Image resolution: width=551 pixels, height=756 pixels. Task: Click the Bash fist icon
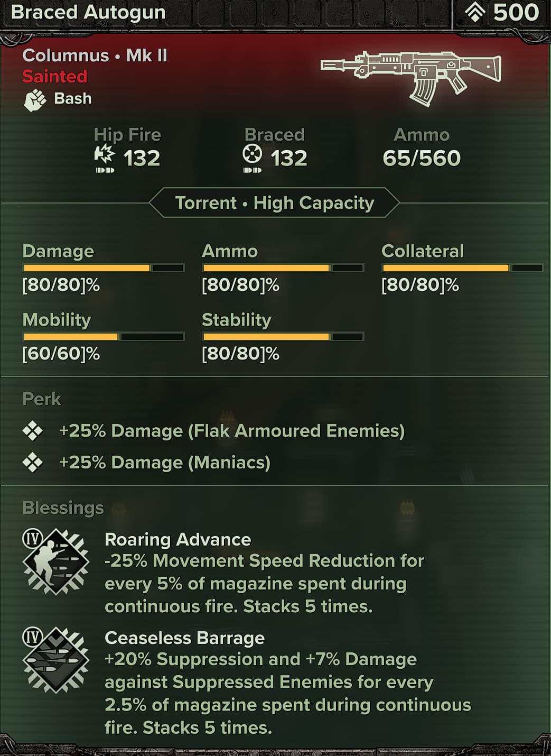click(x=35, y=100)
